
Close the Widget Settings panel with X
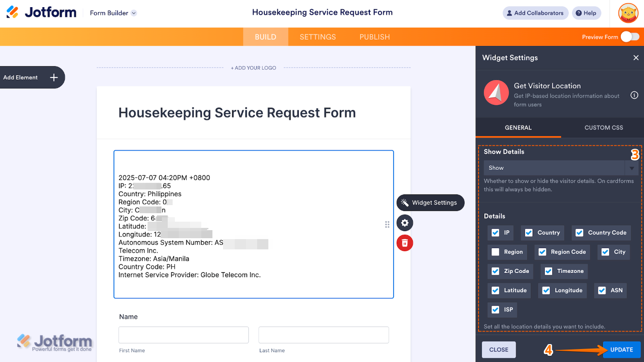pos(636,58)
